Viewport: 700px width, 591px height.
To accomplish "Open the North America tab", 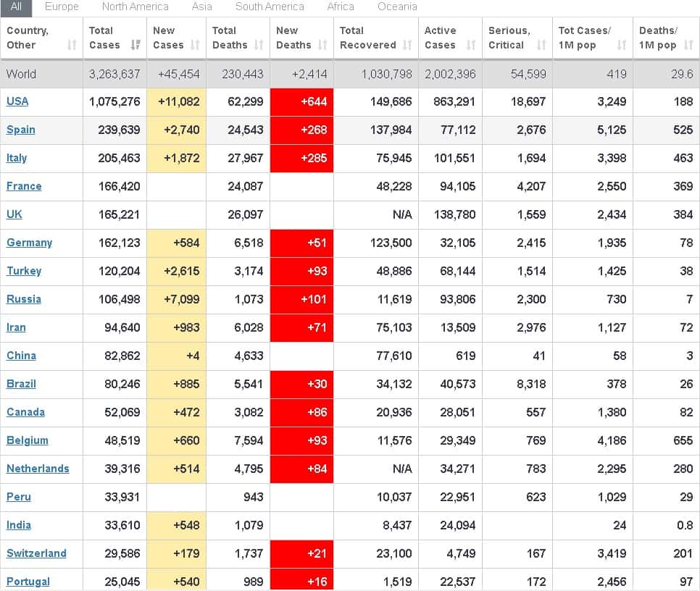I will pyautogui.click(x=136, y=7).
